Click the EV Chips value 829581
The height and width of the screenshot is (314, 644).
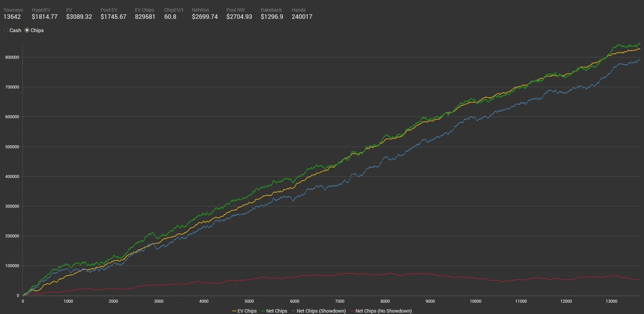coord(145,17)
